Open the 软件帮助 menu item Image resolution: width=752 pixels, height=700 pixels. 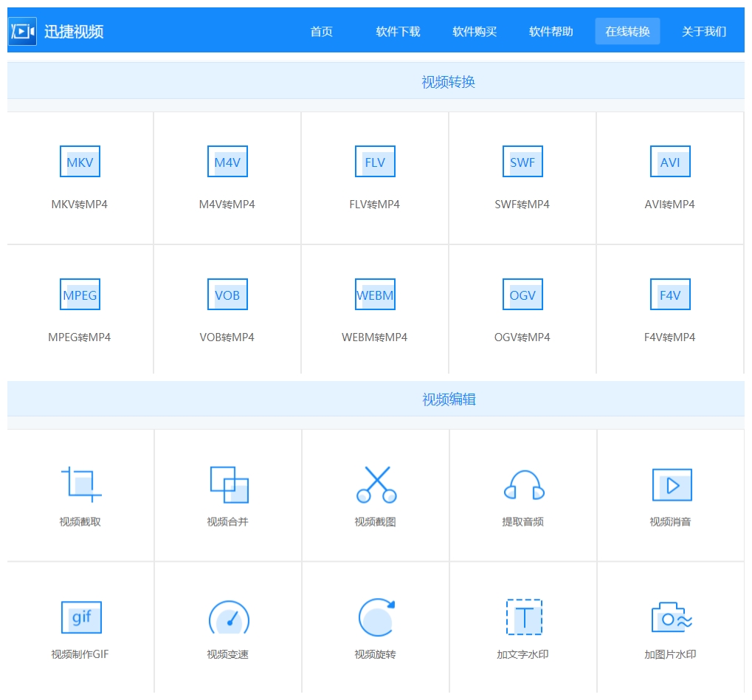(x=551, y=32)
